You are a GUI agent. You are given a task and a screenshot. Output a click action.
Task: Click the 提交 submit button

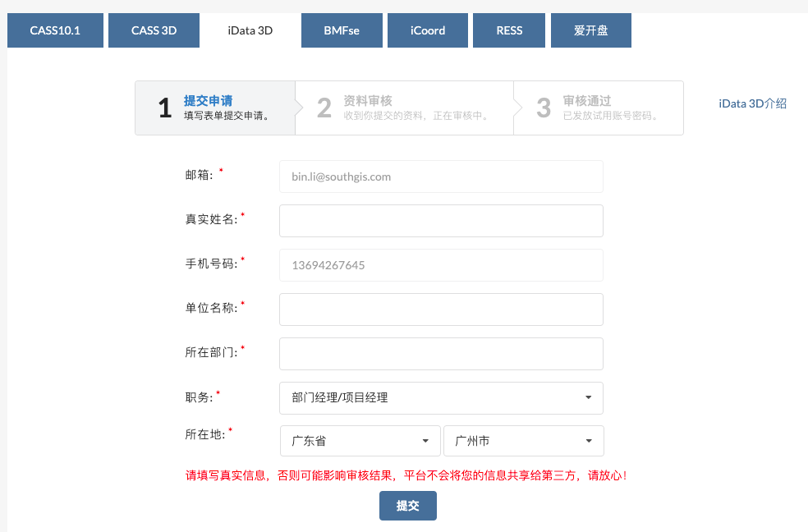pyautogui.click(x=407, y=506)
